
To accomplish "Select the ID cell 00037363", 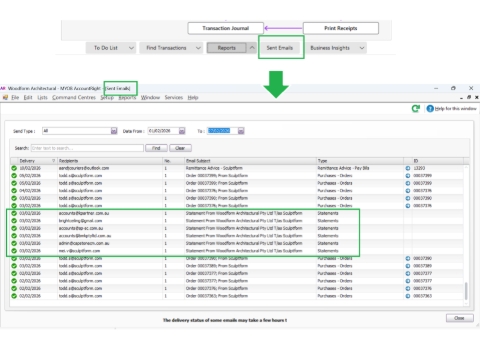I will pos(422,296).
